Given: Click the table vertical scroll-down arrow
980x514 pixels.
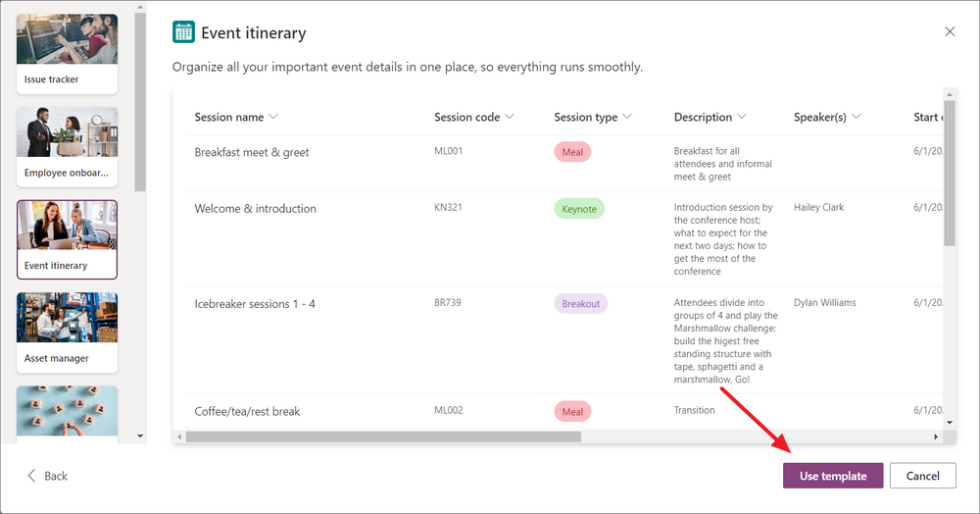Looking at the screenshot, I should 950,423.
